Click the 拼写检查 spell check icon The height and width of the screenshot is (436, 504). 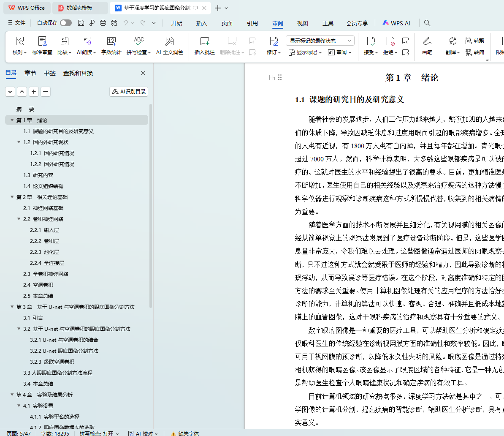pos(138,41)
